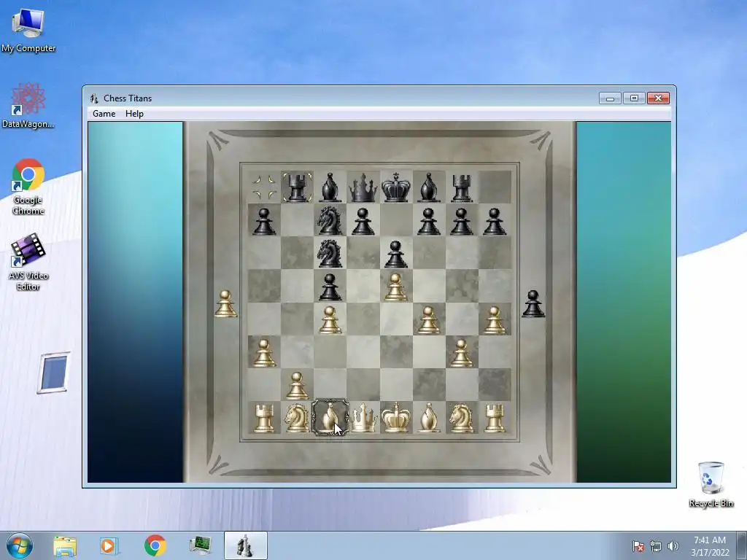
Task: Select the black king
Action: pos(396,187)
